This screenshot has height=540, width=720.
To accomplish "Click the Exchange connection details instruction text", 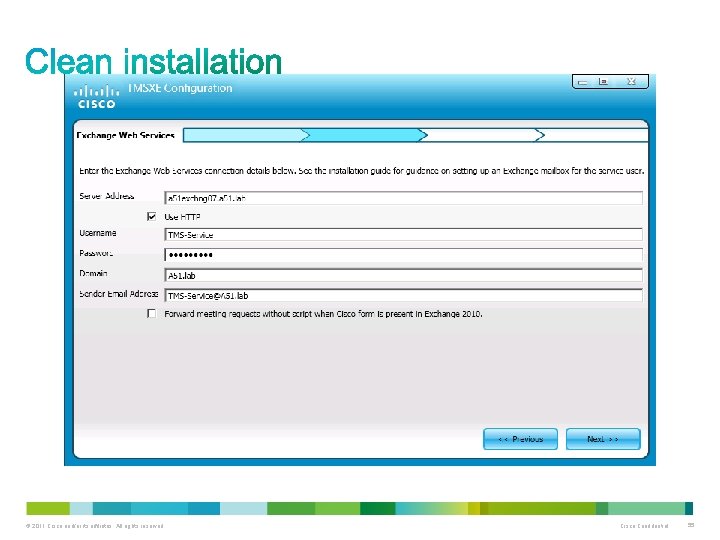I will click(361, 171).
